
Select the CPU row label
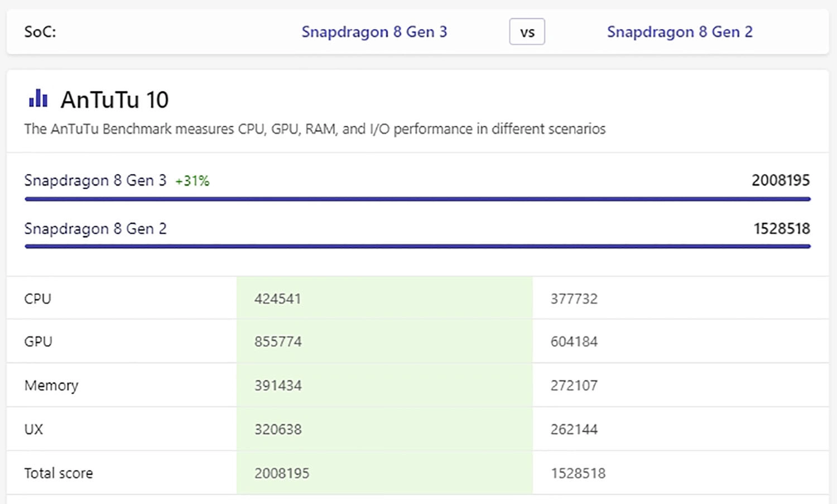point(38,299)
